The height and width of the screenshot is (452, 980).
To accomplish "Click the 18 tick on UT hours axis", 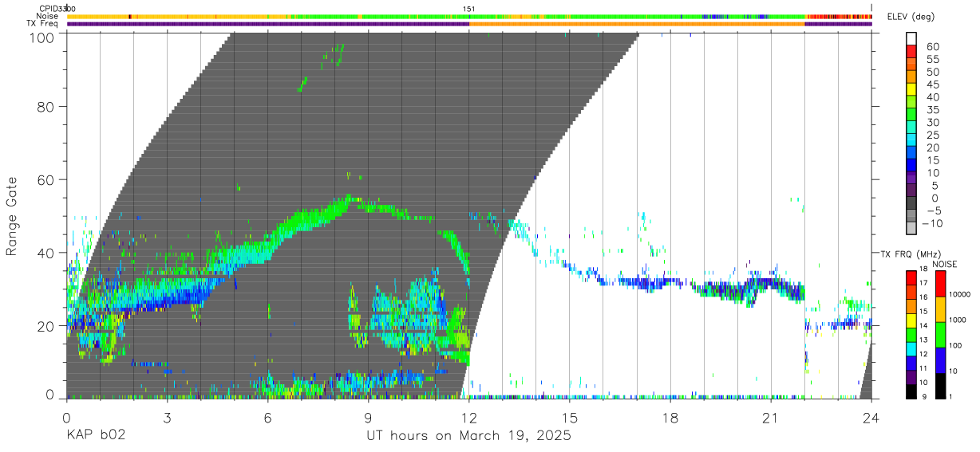I will pos(670,418).
